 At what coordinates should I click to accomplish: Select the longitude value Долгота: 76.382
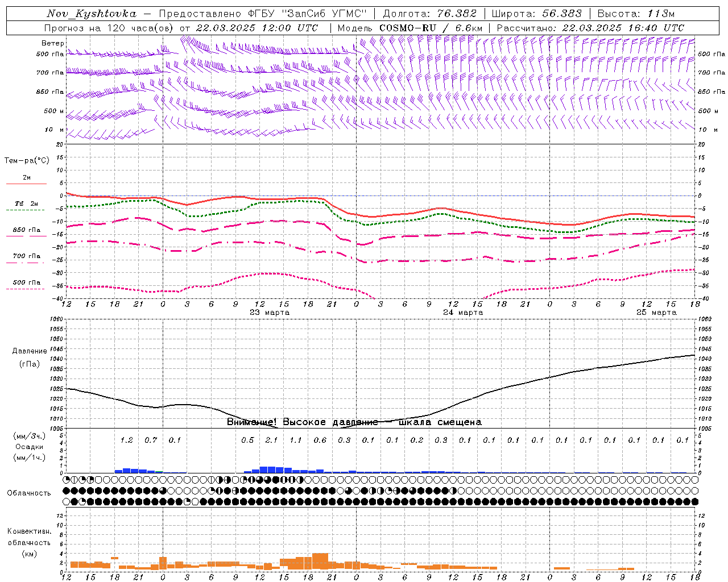430,14
